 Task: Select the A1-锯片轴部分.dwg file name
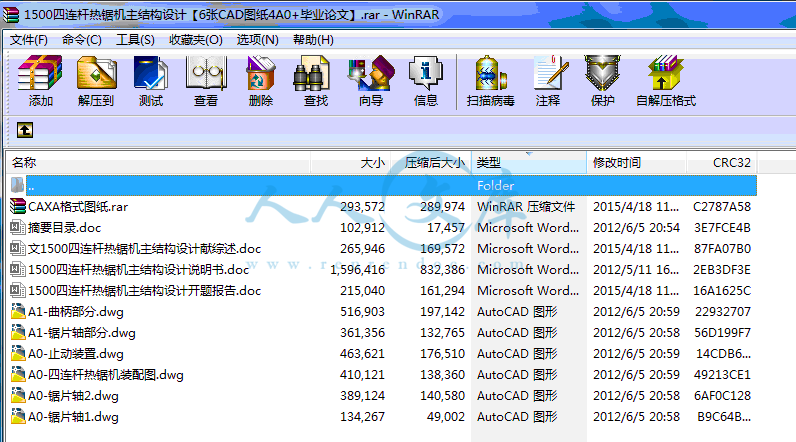tap(82, 333)
